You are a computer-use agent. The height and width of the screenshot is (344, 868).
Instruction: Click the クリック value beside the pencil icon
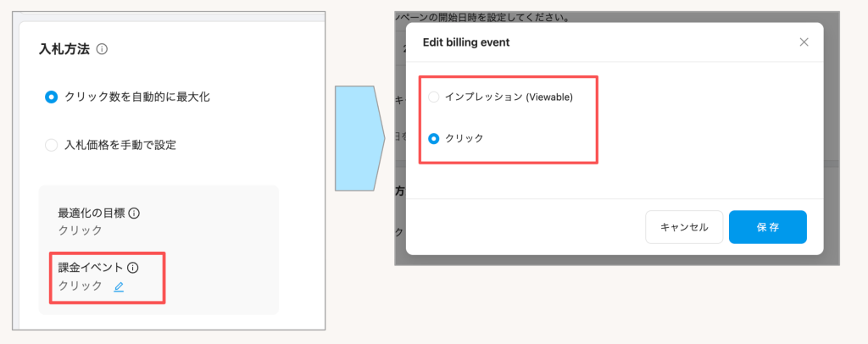[80, 286]
